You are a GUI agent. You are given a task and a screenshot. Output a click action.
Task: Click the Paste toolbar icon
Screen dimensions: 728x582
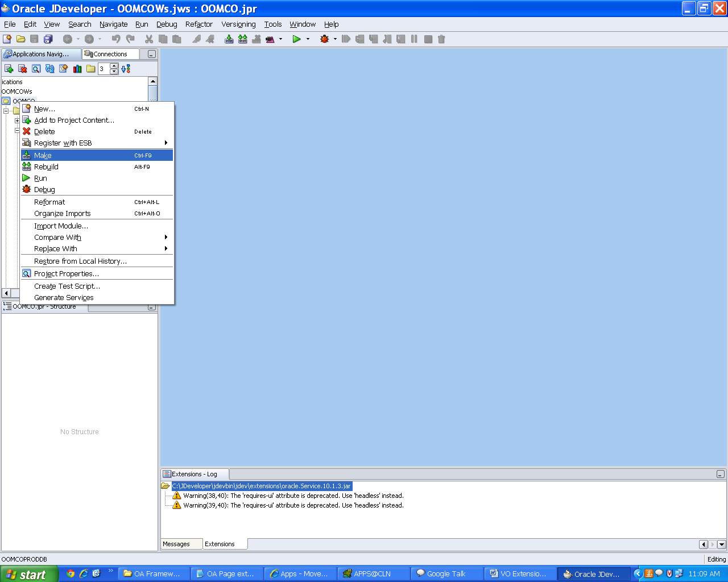click(176, 39)
